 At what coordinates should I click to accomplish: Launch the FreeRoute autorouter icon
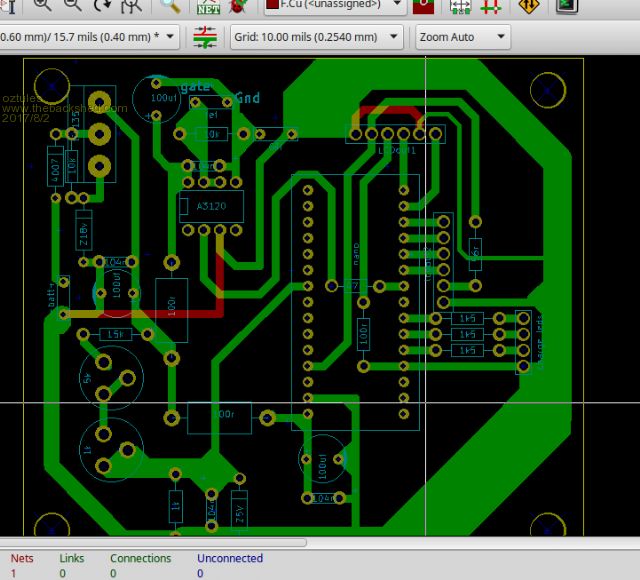coord(528,5)
